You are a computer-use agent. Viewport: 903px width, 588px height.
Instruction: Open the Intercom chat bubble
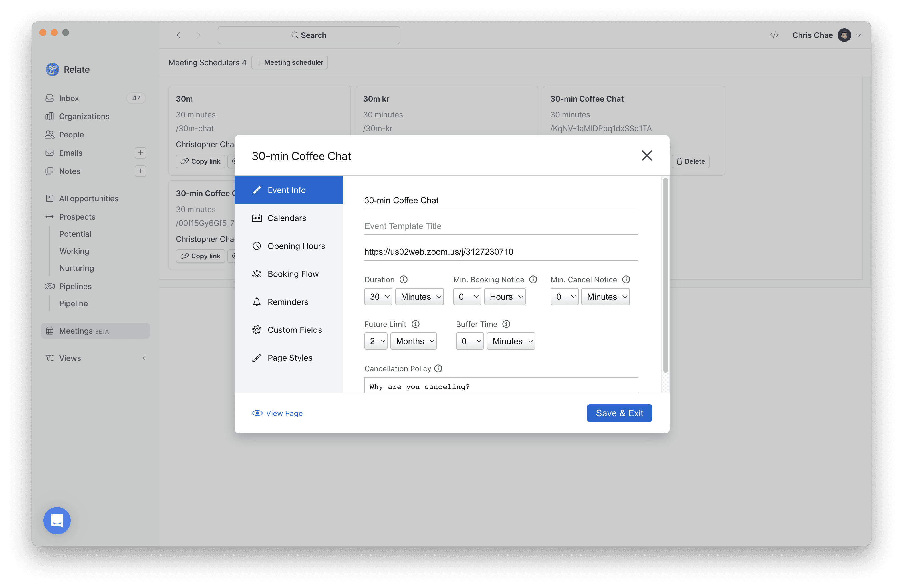pos(57,520)
